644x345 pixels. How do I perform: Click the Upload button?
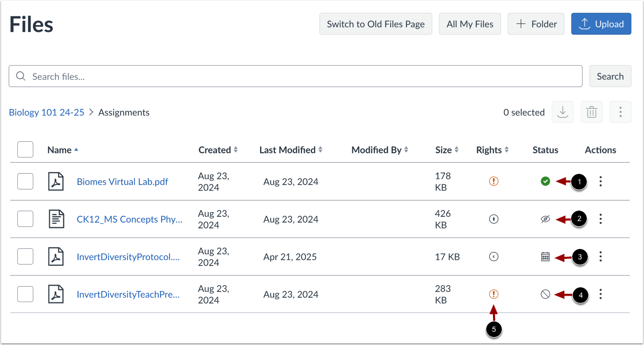pos(601,24)
